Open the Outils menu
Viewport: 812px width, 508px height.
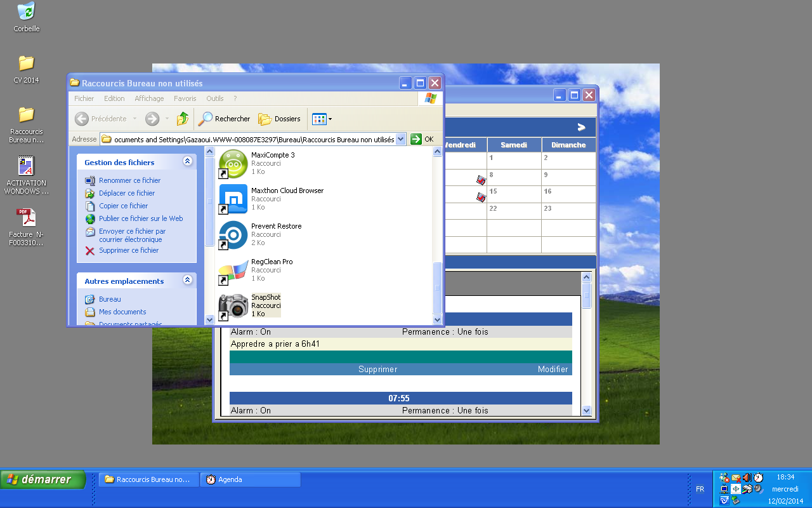(x=215, y=98)
